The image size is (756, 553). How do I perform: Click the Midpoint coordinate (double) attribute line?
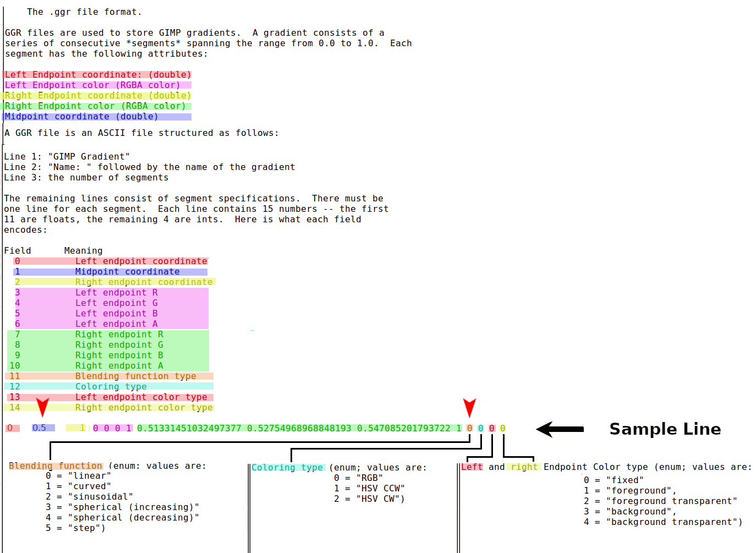pos(98,117)
